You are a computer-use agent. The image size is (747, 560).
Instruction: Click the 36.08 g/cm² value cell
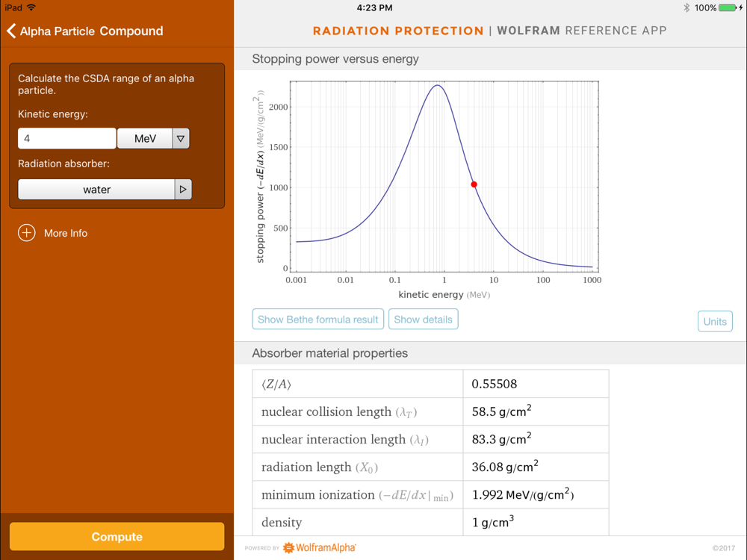(536, 467)
